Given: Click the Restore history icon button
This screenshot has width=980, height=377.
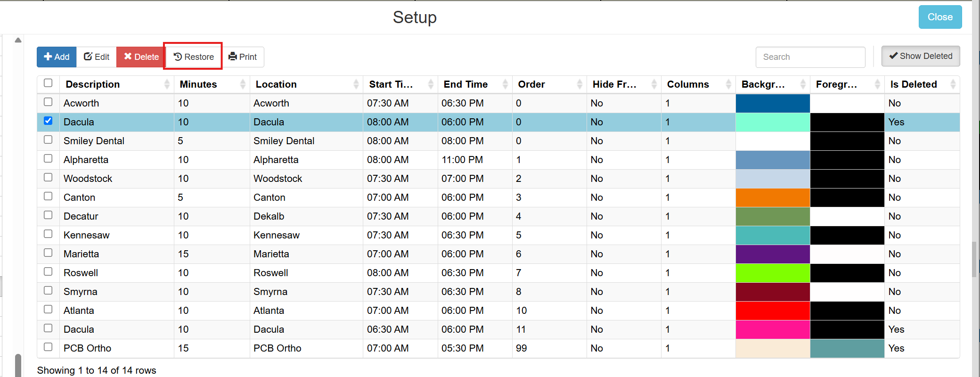Looking at the screenshot, I should tap(193, 57).
